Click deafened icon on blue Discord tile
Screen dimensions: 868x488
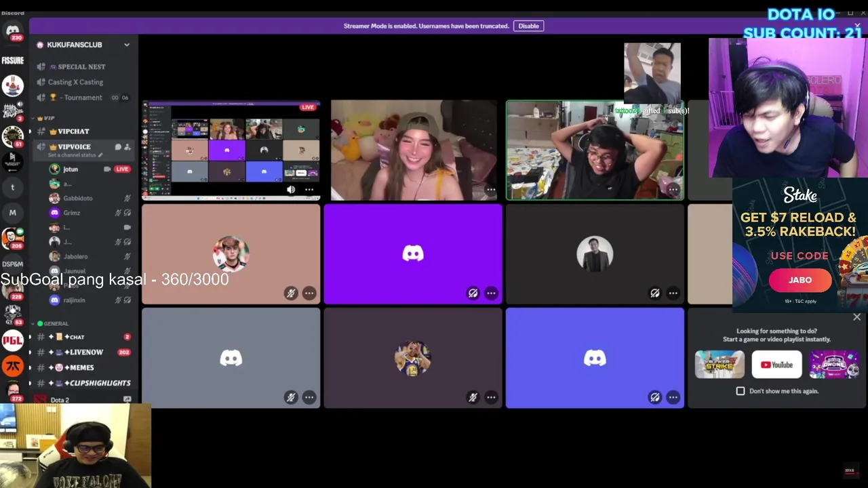(654, 397)
